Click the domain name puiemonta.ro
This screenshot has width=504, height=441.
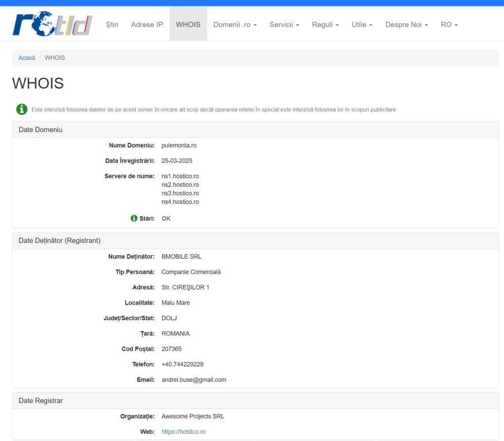click(x=179, y=145)
